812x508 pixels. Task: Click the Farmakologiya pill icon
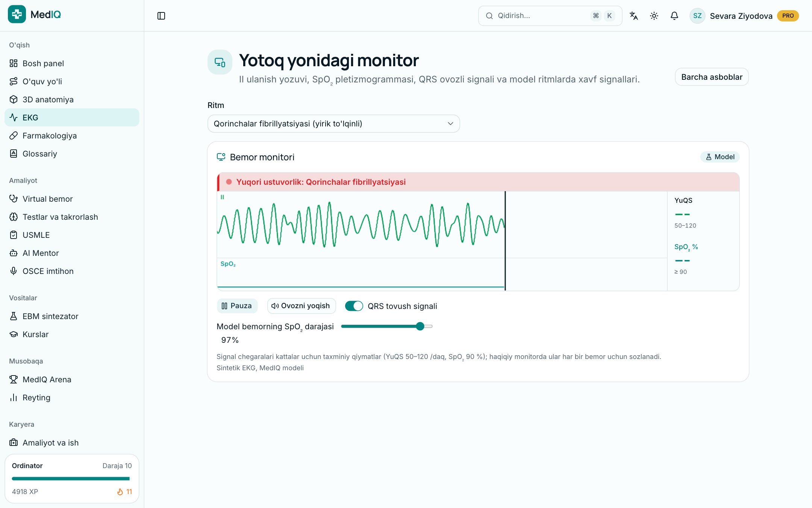click(14, 135)
